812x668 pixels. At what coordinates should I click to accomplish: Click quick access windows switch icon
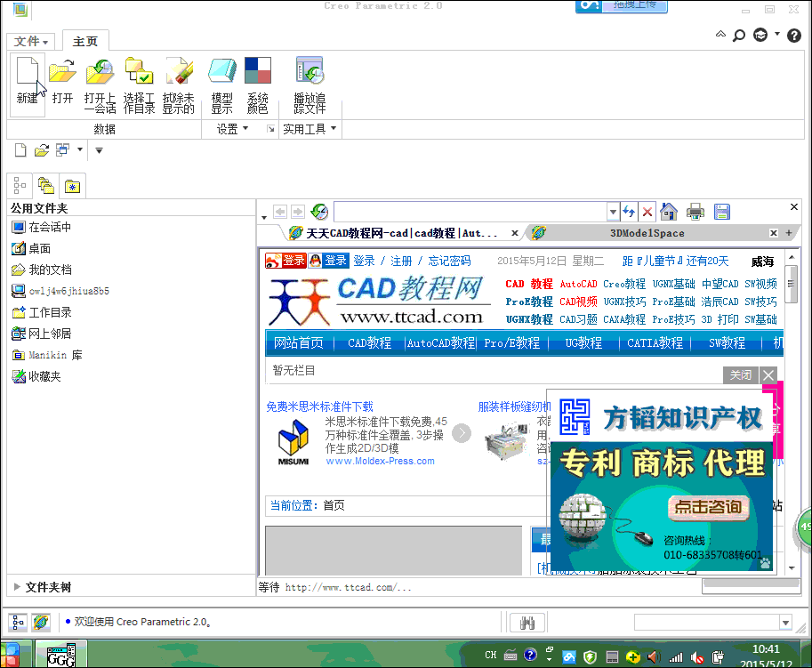tap(62, 150)
